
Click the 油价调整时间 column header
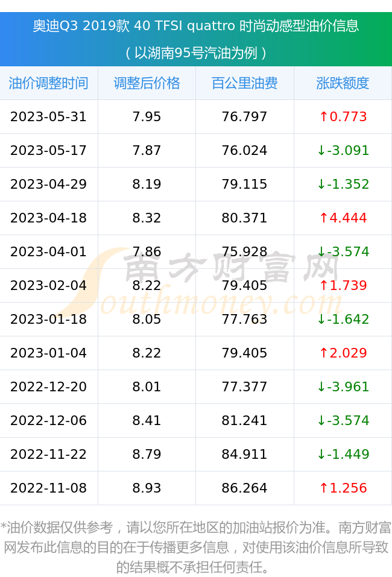click(49, 83)
